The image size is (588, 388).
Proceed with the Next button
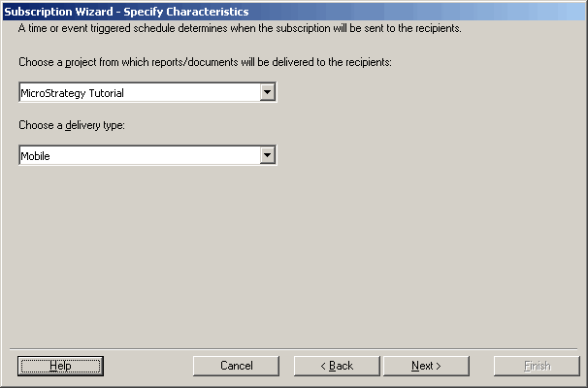426,366
